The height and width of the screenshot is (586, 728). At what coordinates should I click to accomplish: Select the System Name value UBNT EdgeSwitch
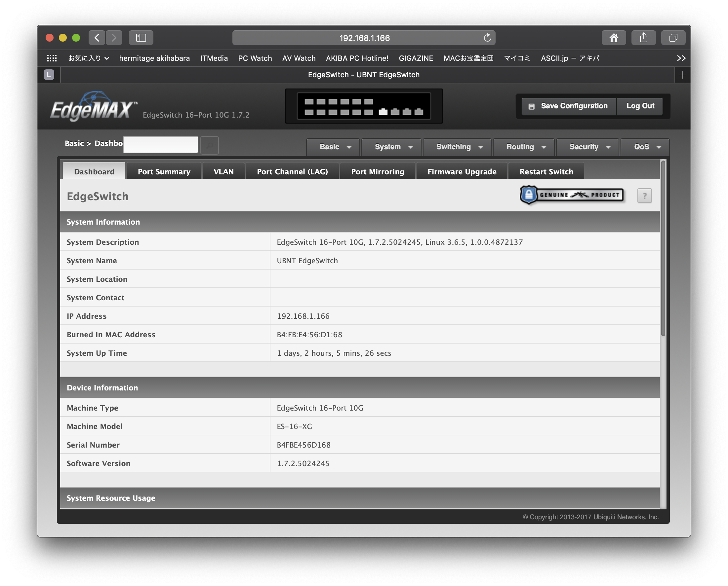click(x=307, y=261)
